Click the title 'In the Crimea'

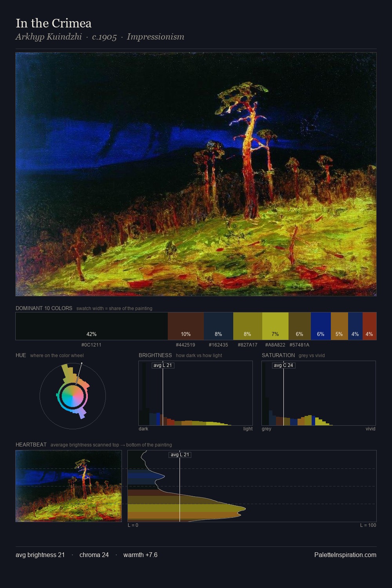point(54,23)
